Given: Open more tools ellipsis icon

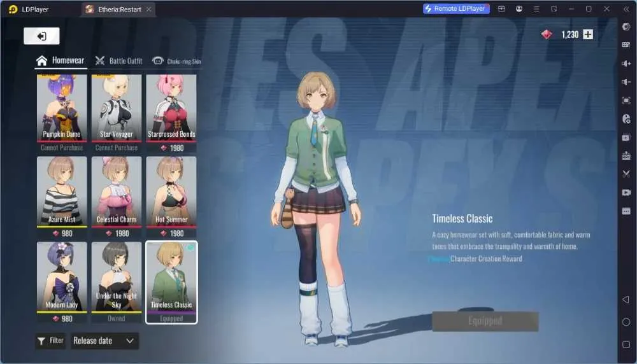Looking at the screenshot, I should pyautogui.click(x=626, y=211).
